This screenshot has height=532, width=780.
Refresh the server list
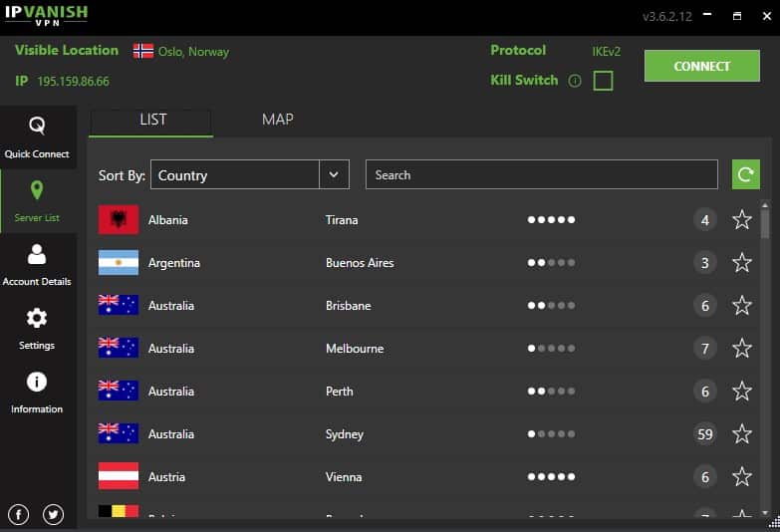point(746,174)
